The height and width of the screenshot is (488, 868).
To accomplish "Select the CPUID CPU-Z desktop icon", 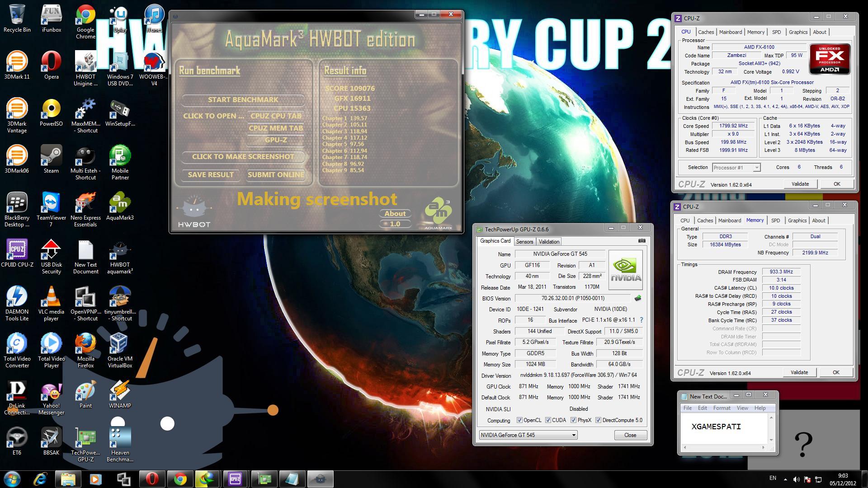I will pos(17,253).
